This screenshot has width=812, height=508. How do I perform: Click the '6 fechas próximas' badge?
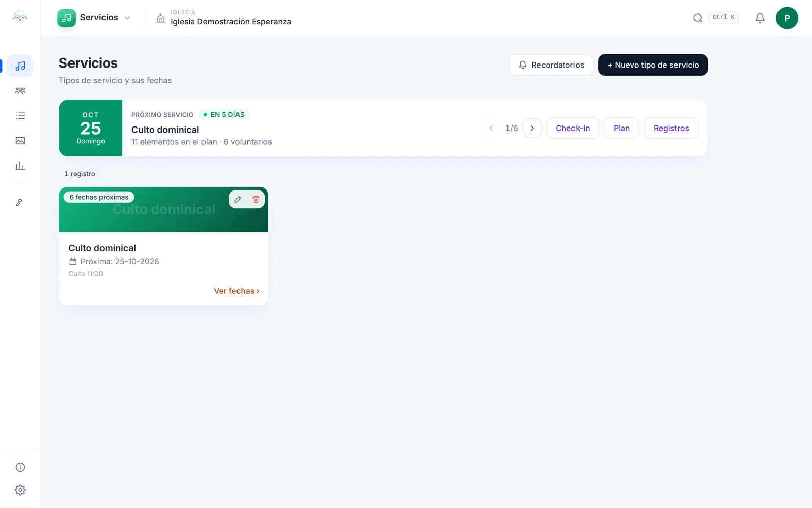(99, 197)
